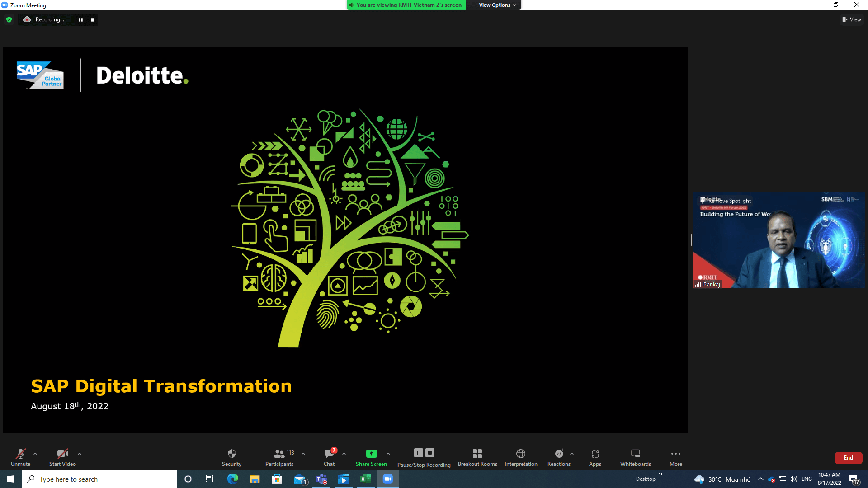Open the Interpretation globe settings

coord(521,457)
